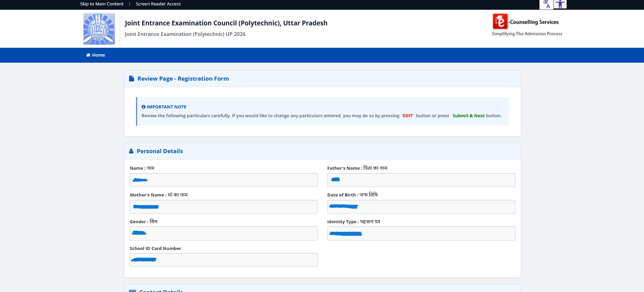Click the green Submit & Next text
The height and width of the screenshot is (292, 644).
tap(468, 116)
